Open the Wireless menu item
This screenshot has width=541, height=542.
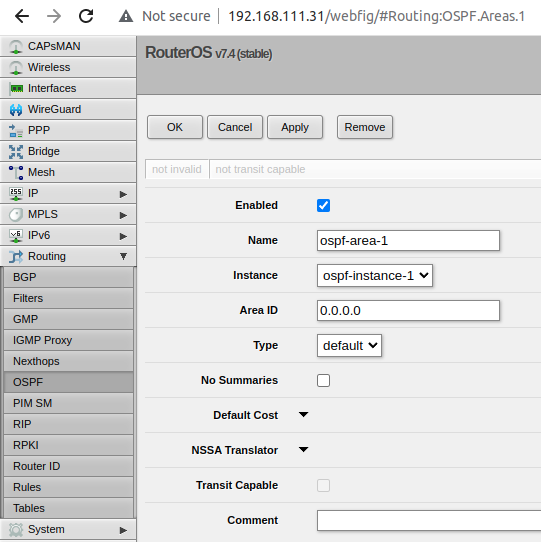pos(68,67)
